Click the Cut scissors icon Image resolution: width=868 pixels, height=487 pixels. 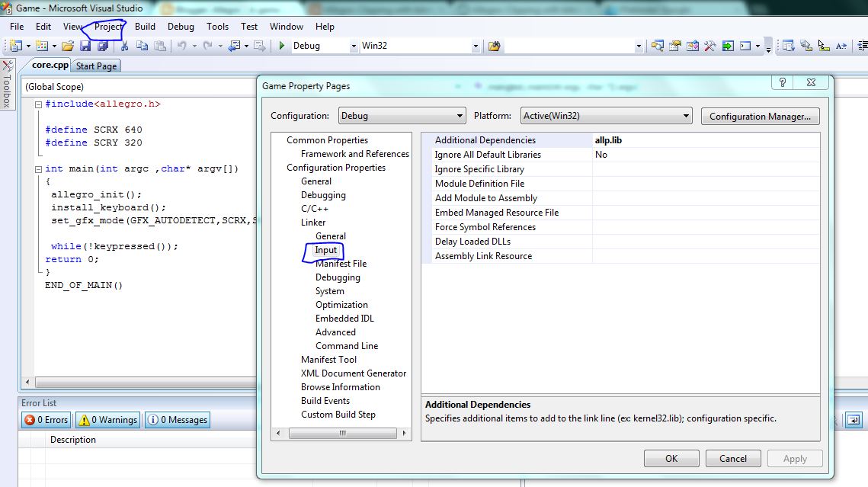(124, 46)
